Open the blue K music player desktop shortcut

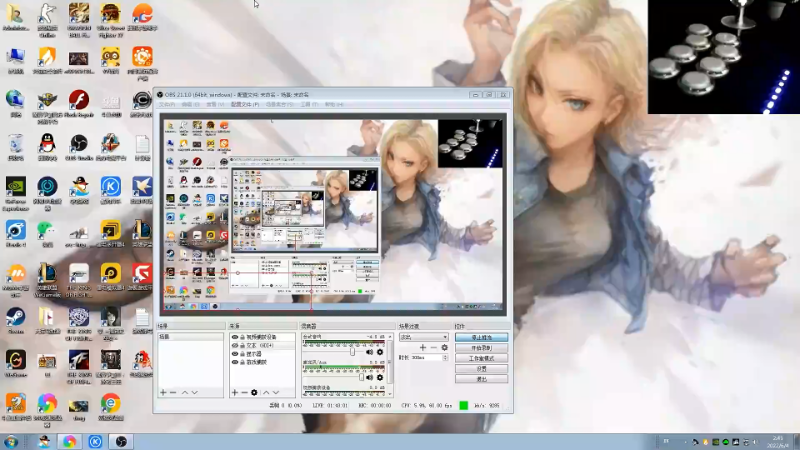[110, 191]
